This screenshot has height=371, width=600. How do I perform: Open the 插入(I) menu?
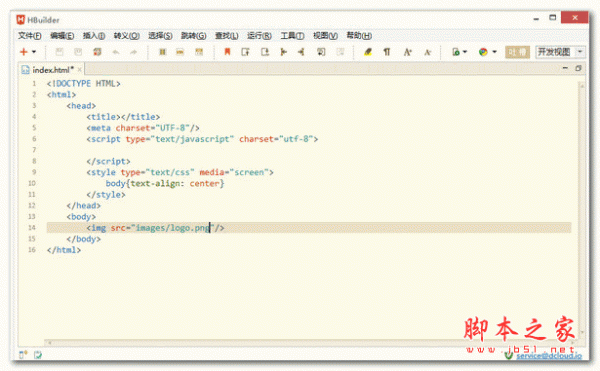(x=94, y=36)
